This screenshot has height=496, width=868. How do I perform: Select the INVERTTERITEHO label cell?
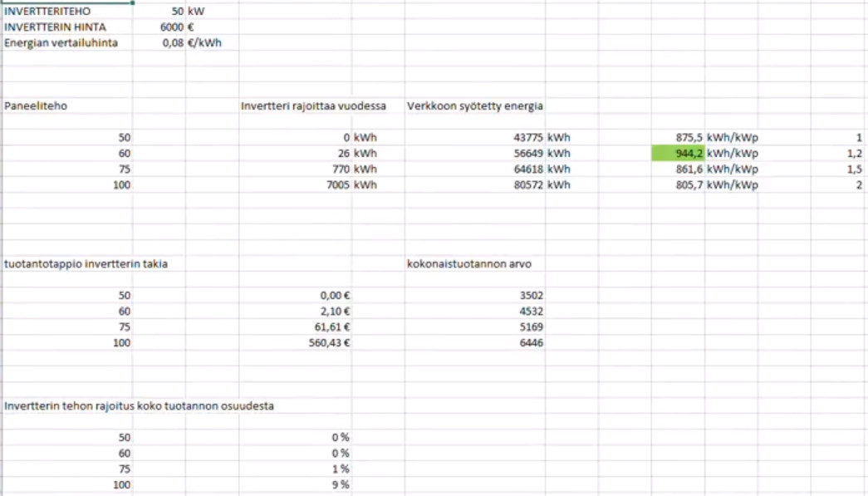67,11
